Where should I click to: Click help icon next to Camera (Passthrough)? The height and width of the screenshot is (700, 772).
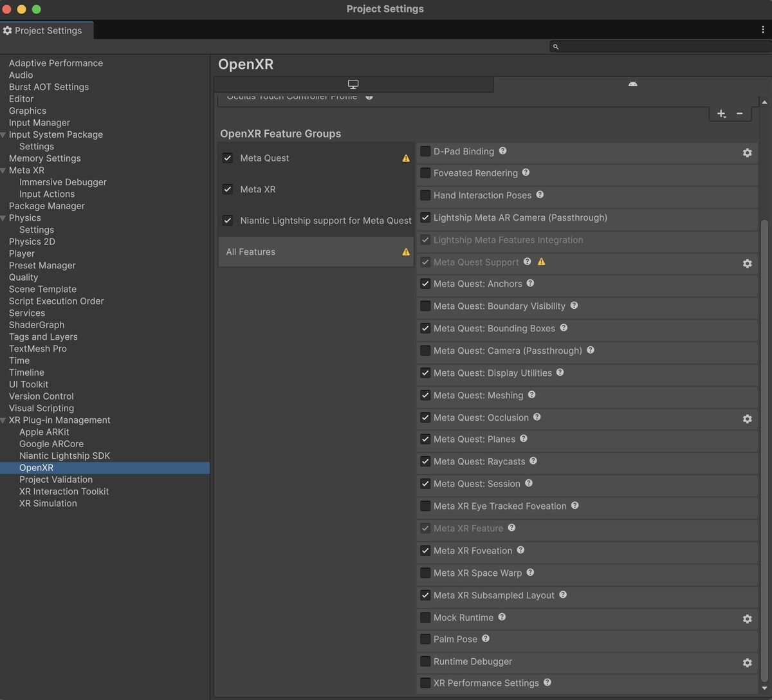[x=591, y=350]
